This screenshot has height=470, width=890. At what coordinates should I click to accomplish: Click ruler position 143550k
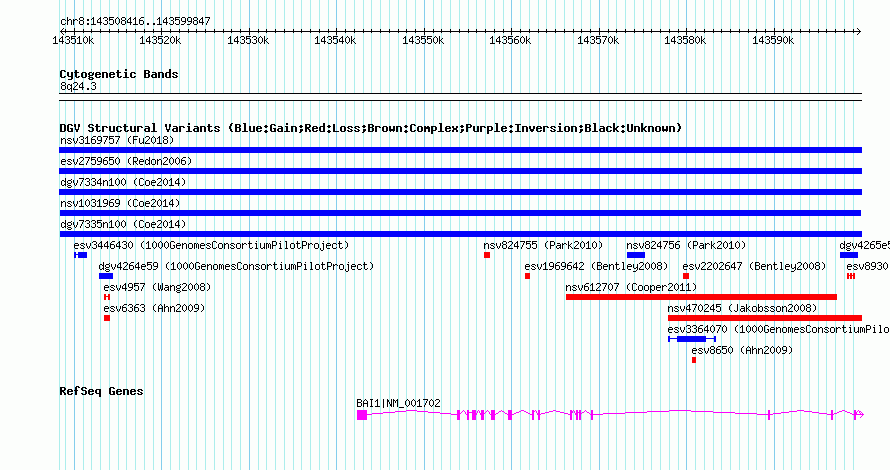click(423, 40)
